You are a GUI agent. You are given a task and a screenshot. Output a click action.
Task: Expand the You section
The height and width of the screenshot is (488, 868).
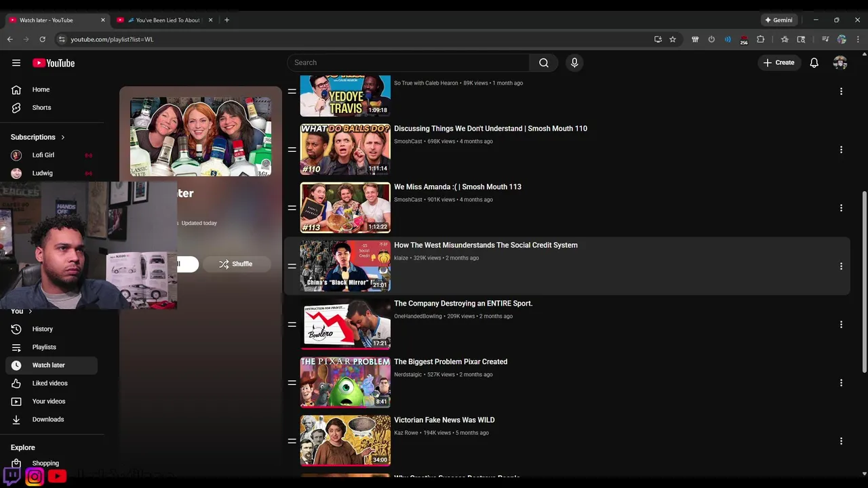[x=22, y=311]
